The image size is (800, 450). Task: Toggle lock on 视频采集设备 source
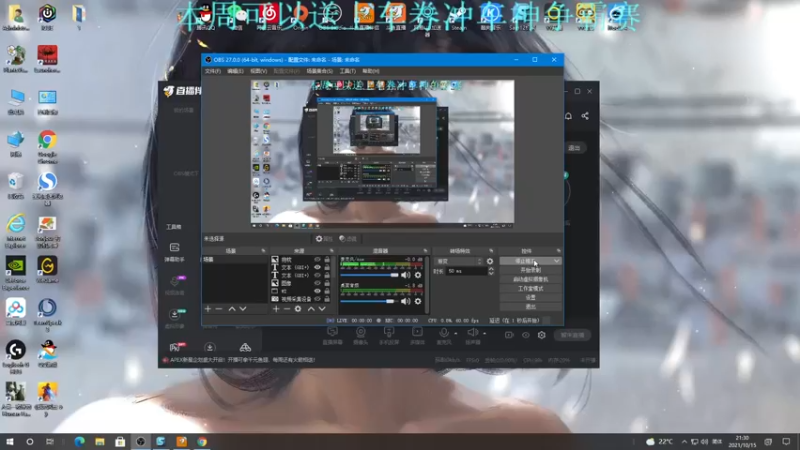327,299
